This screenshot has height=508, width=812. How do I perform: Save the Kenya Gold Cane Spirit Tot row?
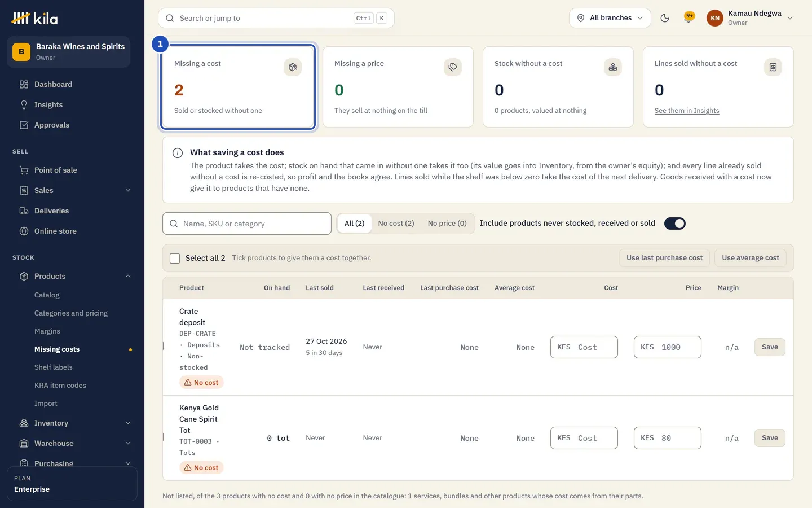[x=770, y=438]
